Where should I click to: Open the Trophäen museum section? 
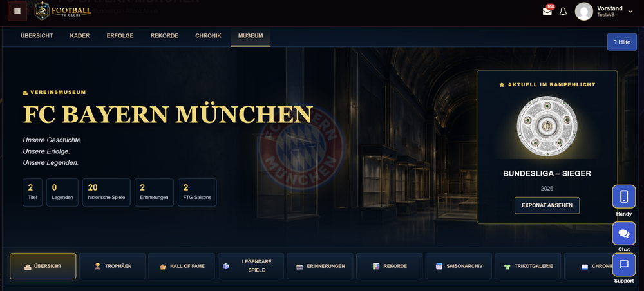click(x=112, y=266)
